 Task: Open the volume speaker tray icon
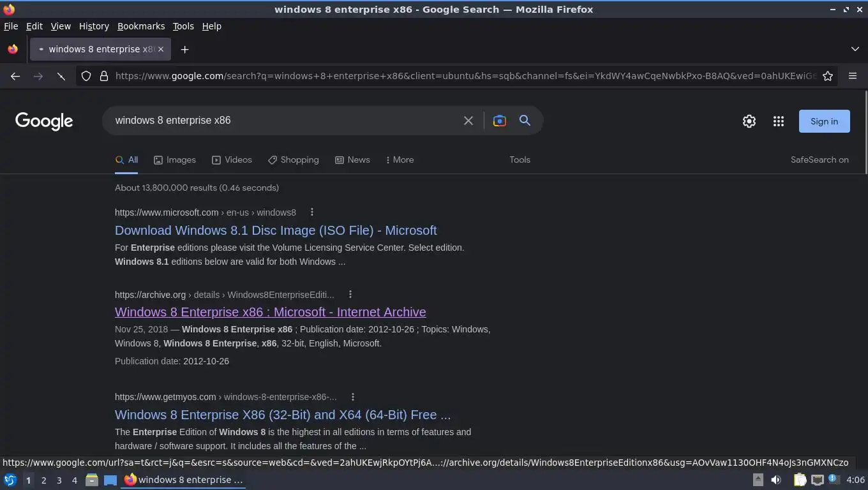pos(776,480)
